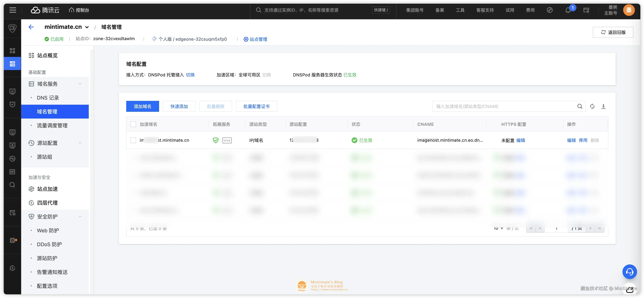Screen dimensions: 644x298
Task: Collapse the 域名服务 menu section
Action: coord(80,84)
